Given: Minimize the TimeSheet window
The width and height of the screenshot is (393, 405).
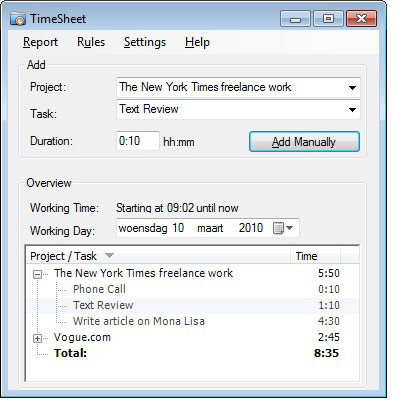Looking at the screenshot, I should coord(295,19).
